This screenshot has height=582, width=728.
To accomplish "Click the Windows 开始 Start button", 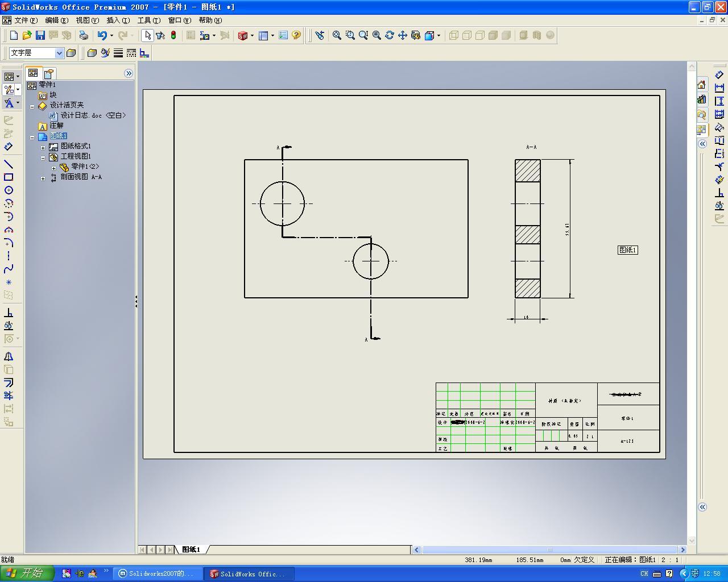I will pyautogui.click(x=27, y=573).
